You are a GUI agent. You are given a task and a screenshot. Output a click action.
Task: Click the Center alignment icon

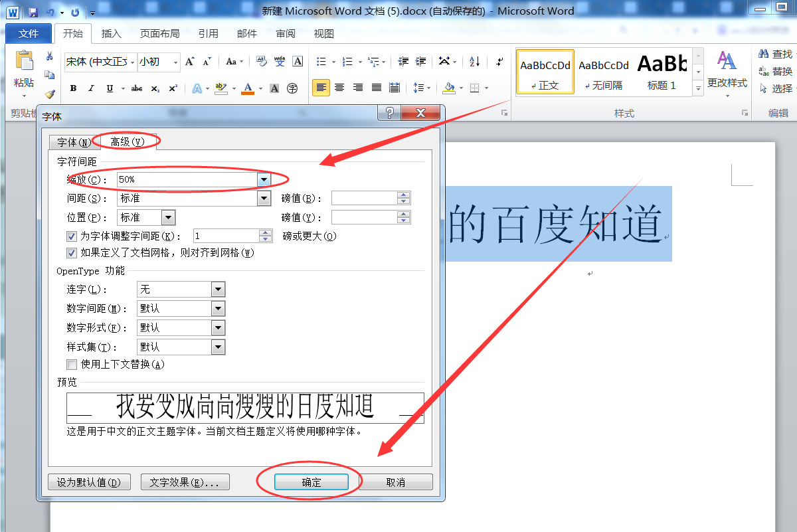339,88
